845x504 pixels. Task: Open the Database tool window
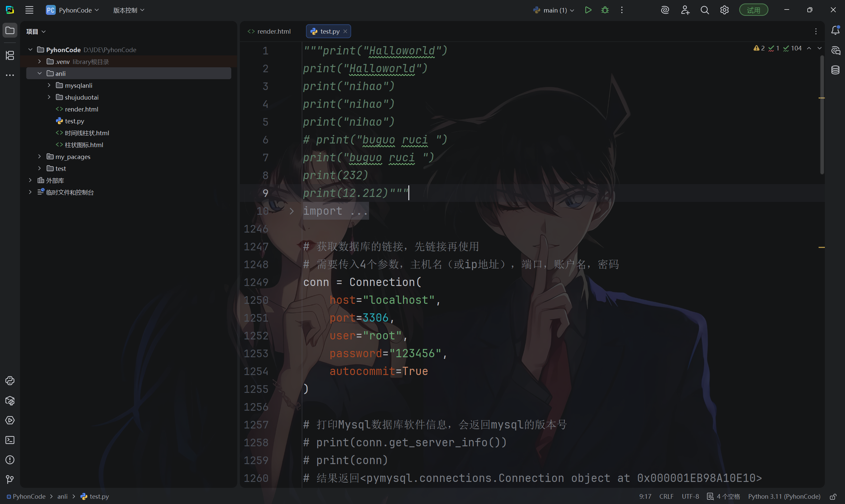pos(835,70)
